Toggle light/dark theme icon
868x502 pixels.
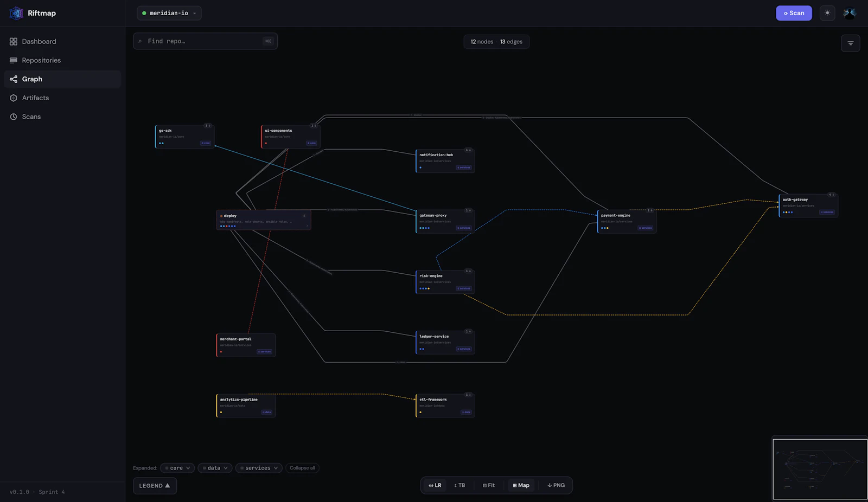coord(827,13)
